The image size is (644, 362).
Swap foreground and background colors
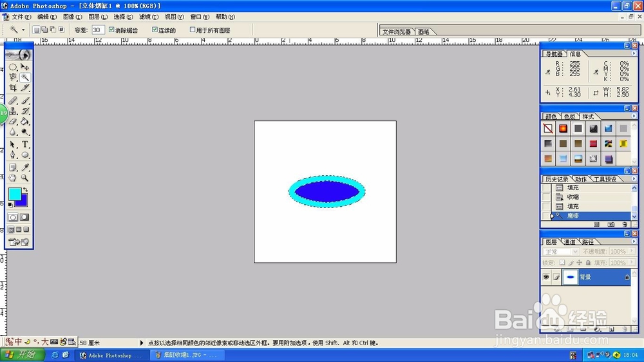[x=26, y=190]
